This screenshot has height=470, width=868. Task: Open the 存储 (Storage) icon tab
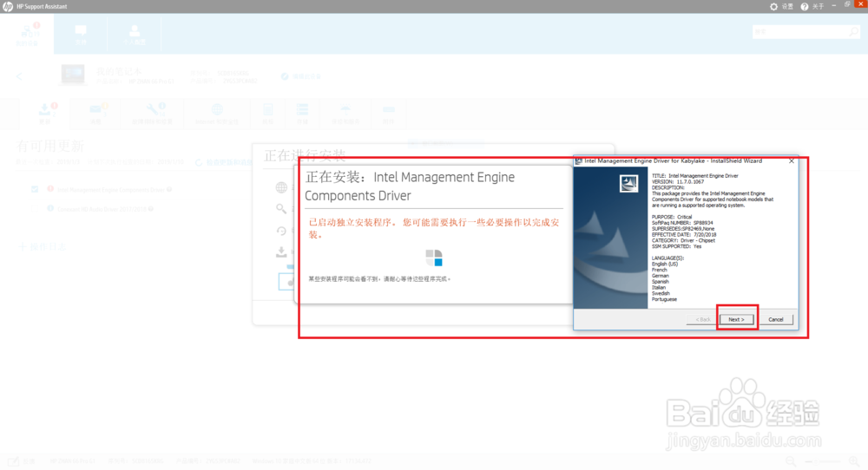302,113
